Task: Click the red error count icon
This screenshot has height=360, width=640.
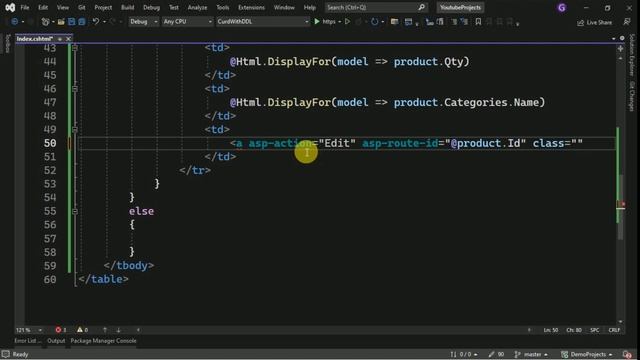Action: point(58,330)
